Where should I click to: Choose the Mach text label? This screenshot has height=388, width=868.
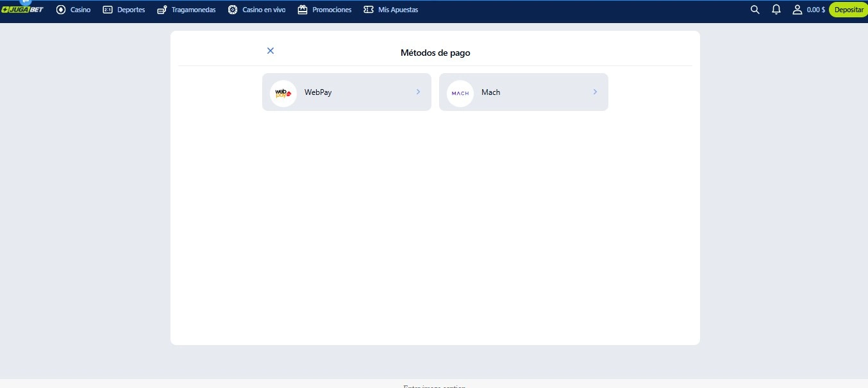[x=491, y=92]
